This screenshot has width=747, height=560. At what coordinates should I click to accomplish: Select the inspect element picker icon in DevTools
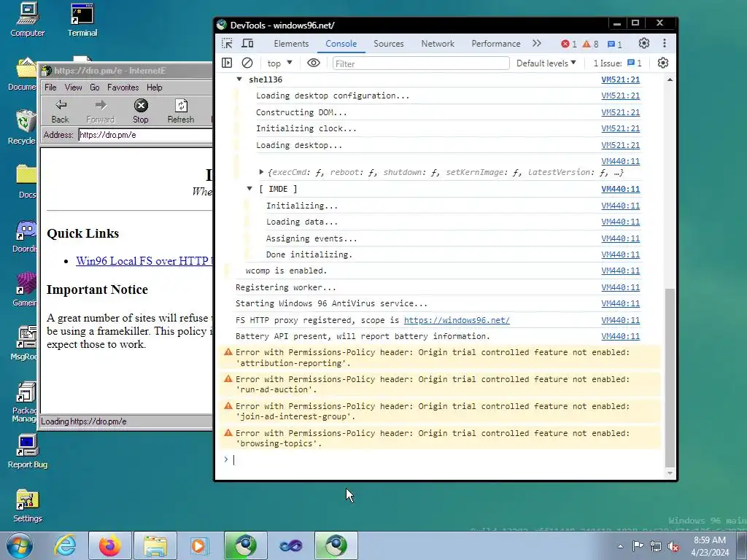[228, 43]
